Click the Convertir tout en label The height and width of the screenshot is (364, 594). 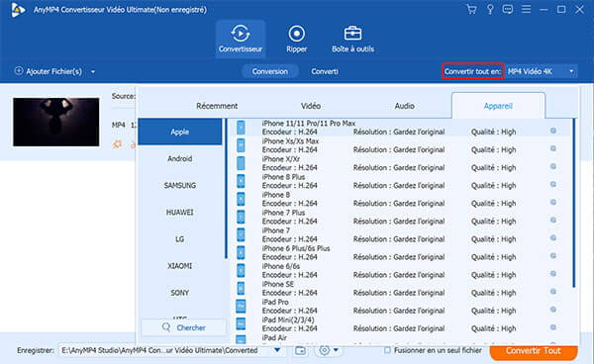(473, 71)
